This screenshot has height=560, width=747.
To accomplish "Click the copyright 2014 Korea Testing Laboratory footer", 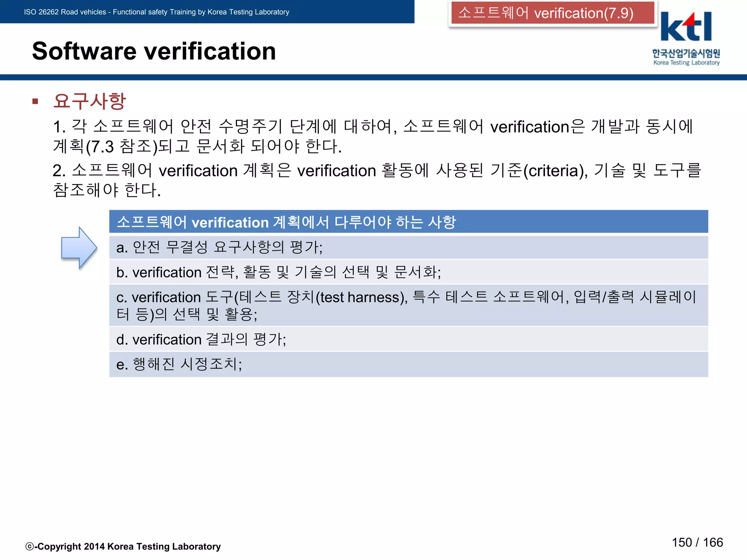I will (123, 547).
